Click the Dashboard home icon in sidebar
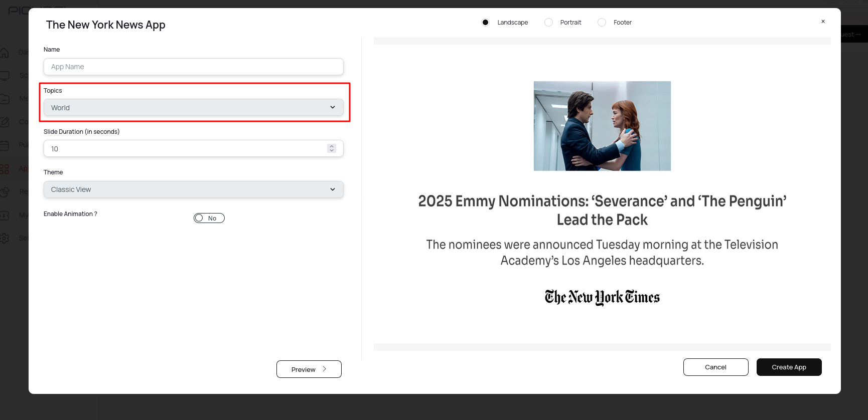The height and width of the screenshot is (420, 868). coord(5,52)
